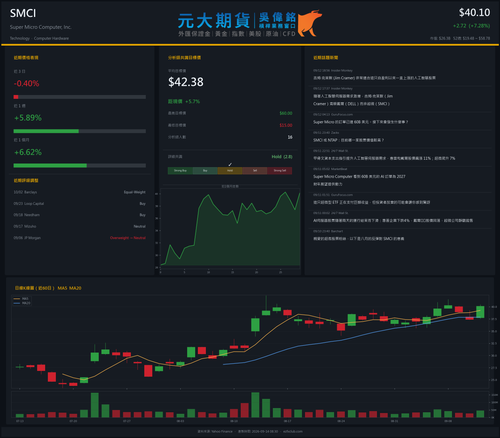Click the $15.00 lowest target price
This screenshot has width=500, height=438.
point(286,125)
